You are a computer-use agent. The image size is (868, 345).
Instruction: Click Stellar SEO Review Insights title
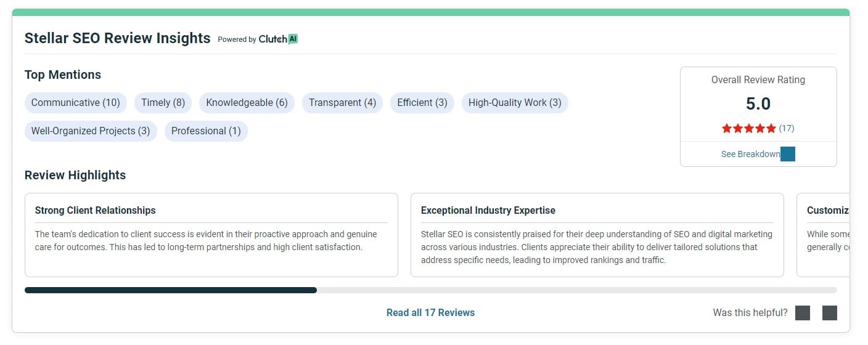click(118, 38)
